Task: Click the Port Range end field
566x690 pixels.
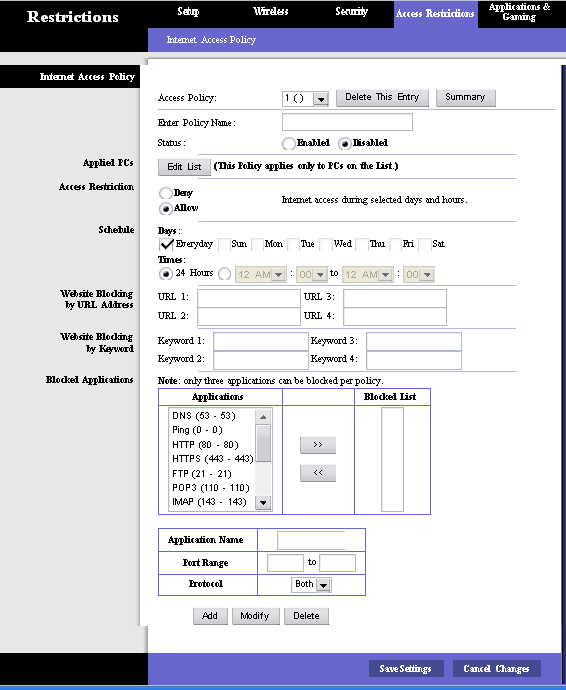Action: tap(338, 563)
